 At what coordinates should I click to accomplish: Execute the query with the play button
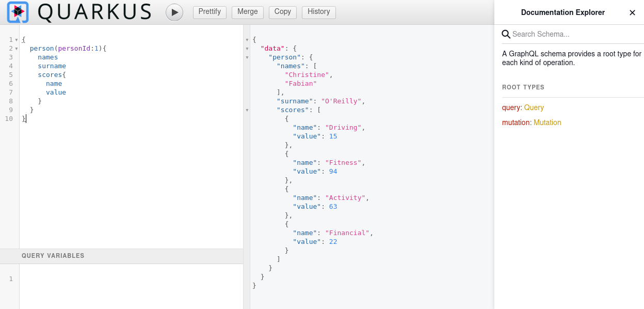click(x=174, y=12)
